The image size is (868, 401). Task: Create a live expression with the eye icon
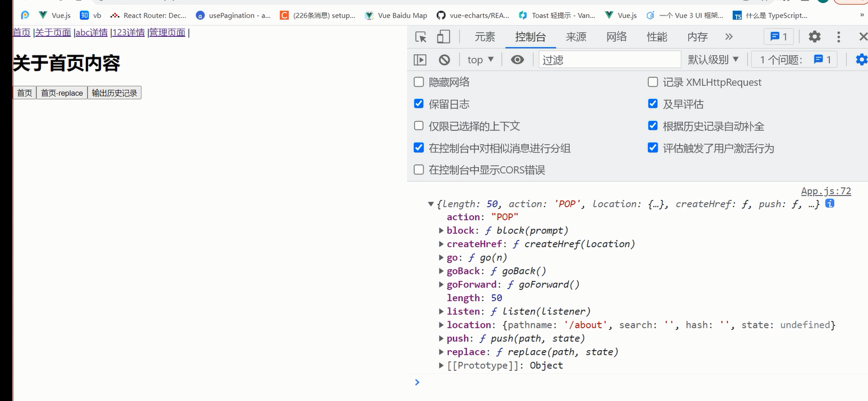pyautogui.click(x=517, y=59)
